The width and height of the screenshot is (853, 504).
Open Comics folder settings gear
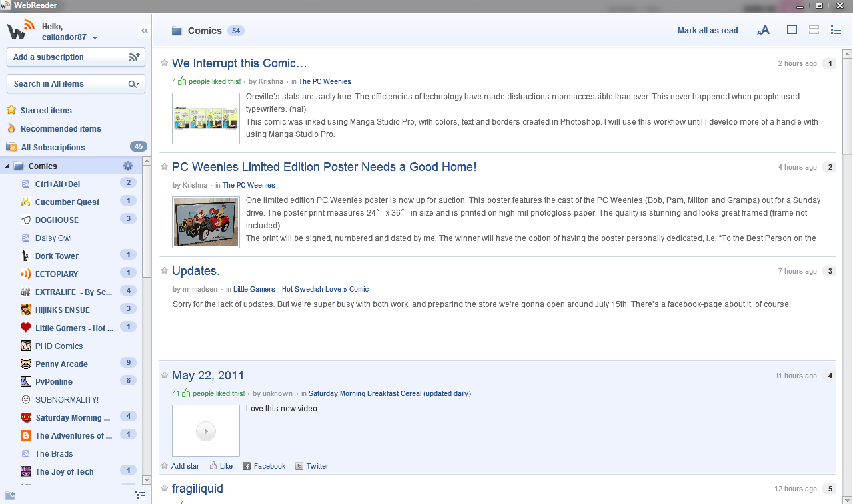tap(128, 166)
